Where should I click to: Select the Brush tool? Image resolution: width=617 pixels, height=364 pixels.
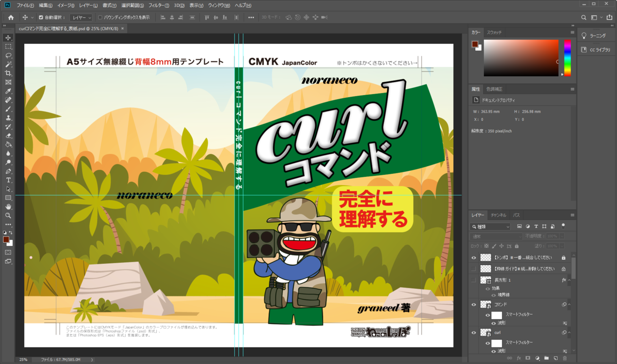pyautogui.click(x=8, y=109)
